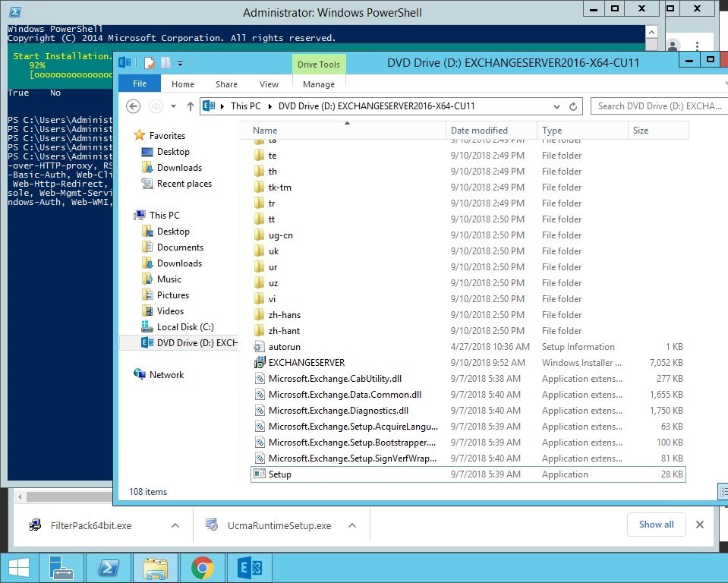This screenshot has height=583, width=728.
Task: Open options for UcmaRuntimeSetup.exe download
Action: coord(352,525)
